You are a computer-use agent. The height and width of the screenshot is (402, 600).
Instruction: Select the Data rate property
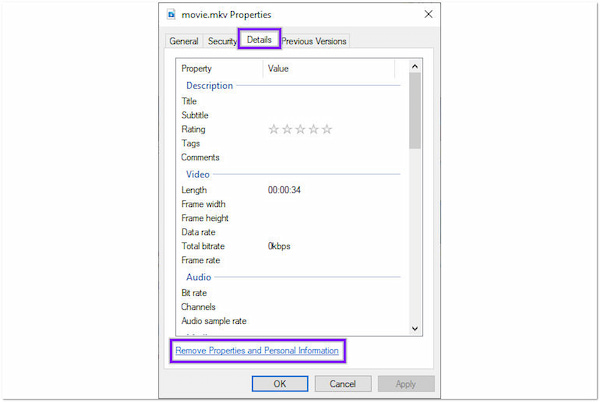coord(198,232)
